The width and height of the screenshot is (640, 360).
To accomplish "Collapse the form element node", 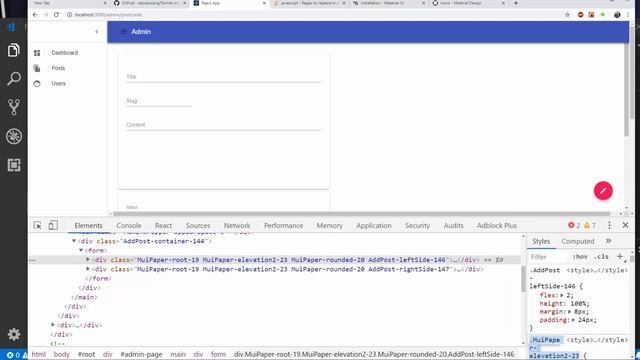I will 81,251.
